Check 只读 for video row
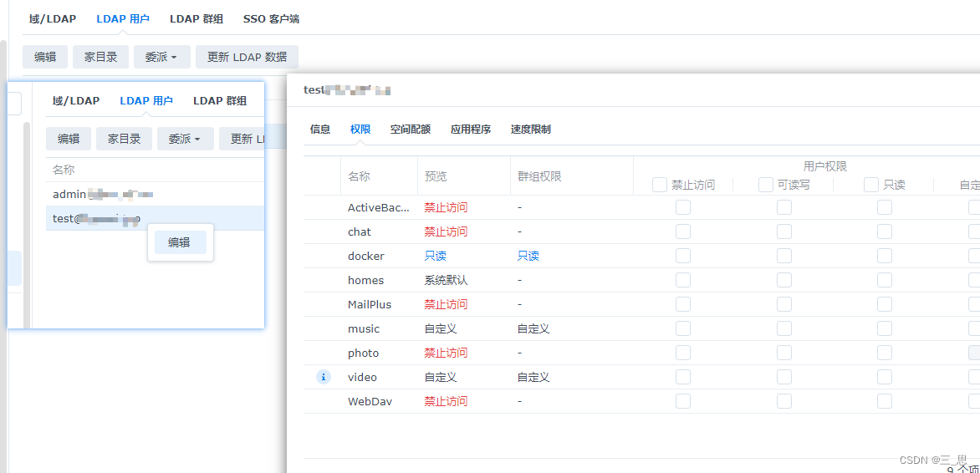 click(885, 377)
